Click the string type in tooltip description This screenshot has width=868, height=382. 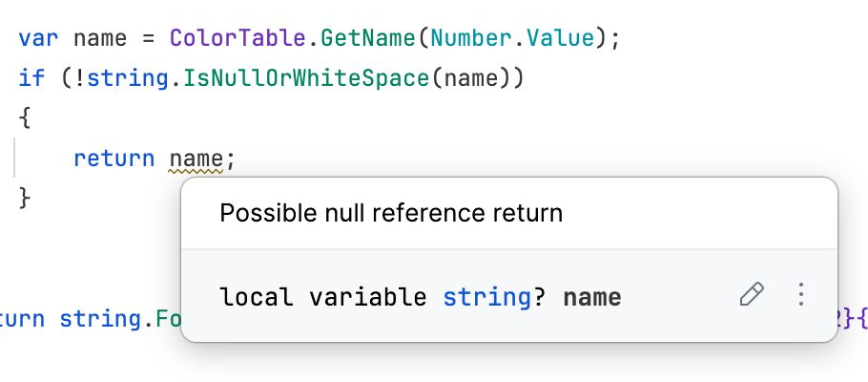[485, 297]
